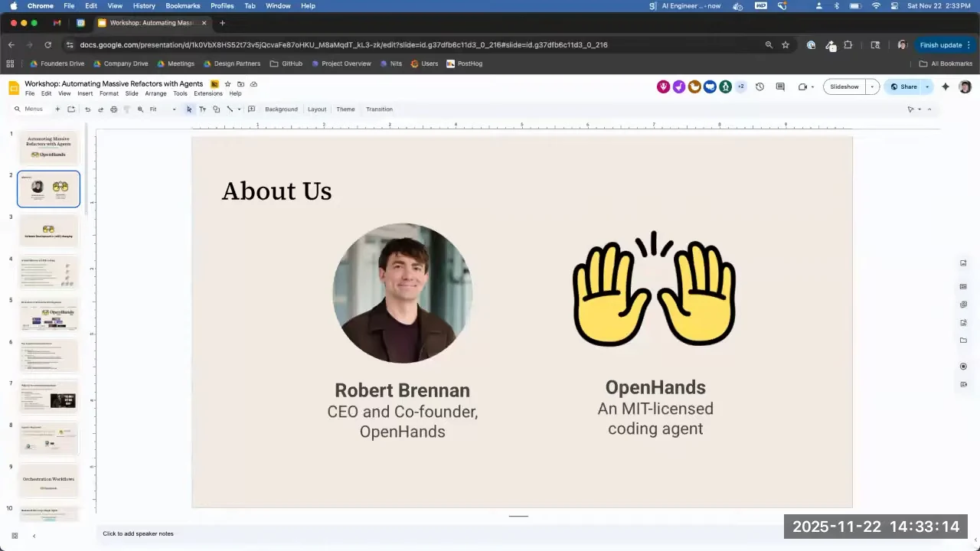
Task: Check the cloud document status icon
Action: [x=253, y=84]
